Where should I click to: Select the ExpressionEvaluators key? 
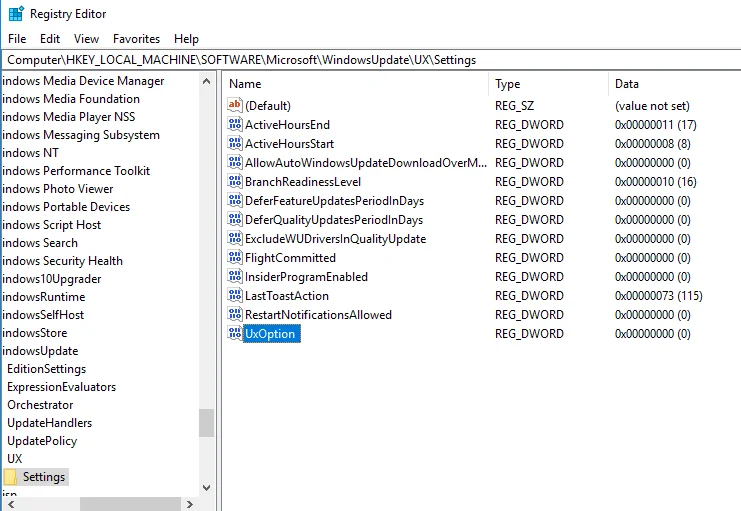[x=61, y=386]
